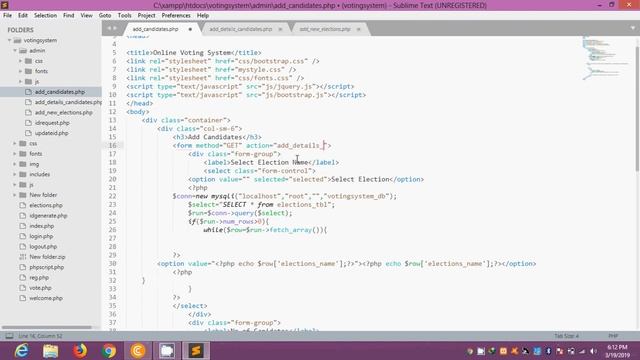Open the Preferences menu
Image resolution: width=640 pixels, height=360 pixels.
[176, 16]
